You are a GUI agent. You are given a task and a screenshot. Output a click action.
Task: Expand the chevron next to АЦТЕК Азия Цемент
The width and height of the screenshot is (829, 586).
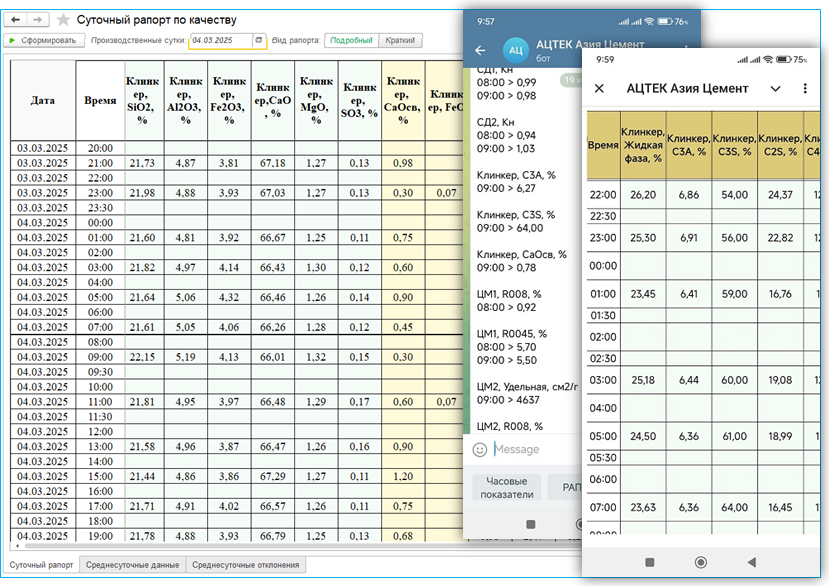775,88
